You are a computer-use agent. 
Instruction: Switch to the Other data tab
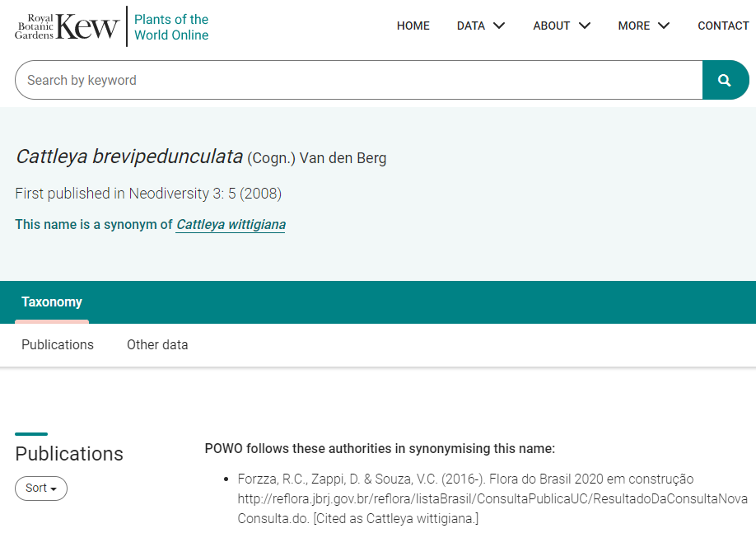(x=157, y=345)
